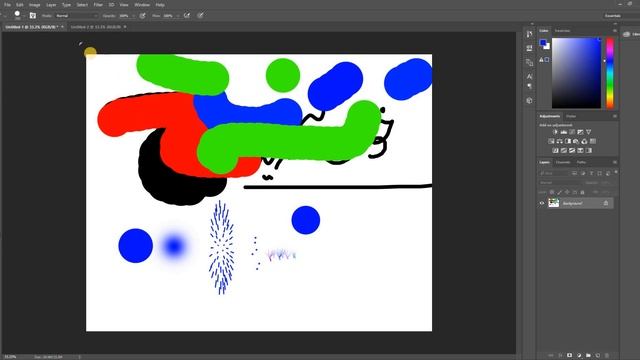Expand the Opacity slider arrow

pyautogui.click(x=133, y=16)
